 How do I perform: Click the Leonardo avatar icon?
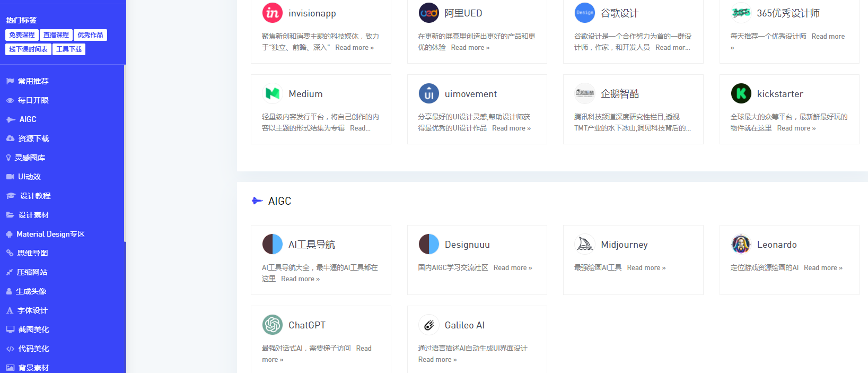tap(741, 244)
